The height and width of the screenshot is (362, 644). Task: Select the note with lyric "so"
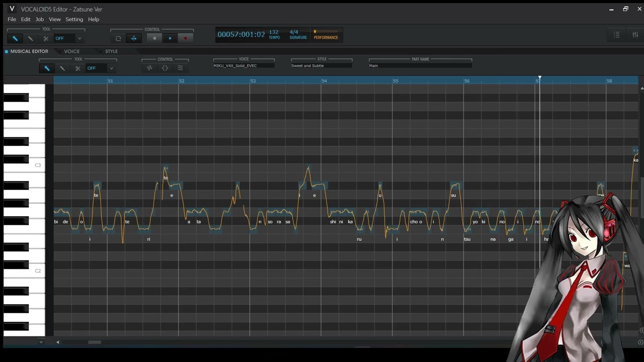(270, 222)
